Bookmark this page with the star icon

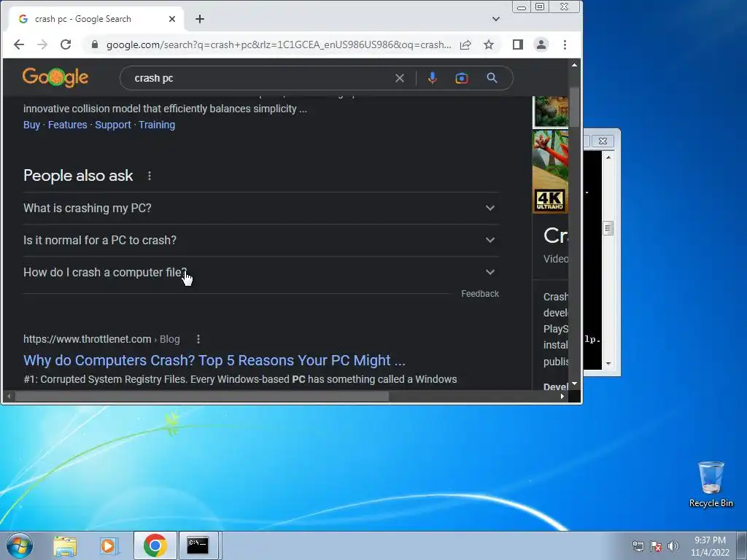[489, 44]
